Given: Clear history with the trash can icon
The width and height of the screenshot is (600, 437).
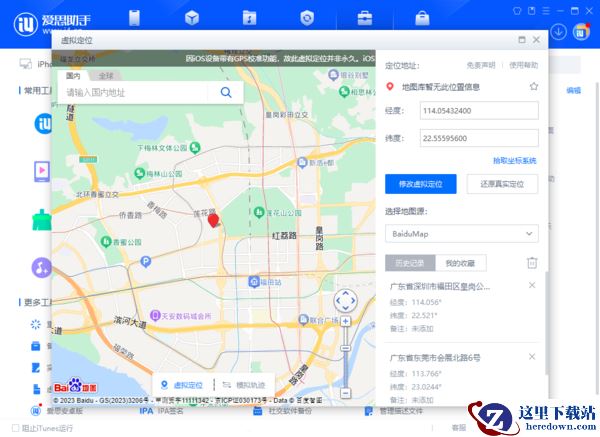Looking at the screenshot, I should click(532, 263).
